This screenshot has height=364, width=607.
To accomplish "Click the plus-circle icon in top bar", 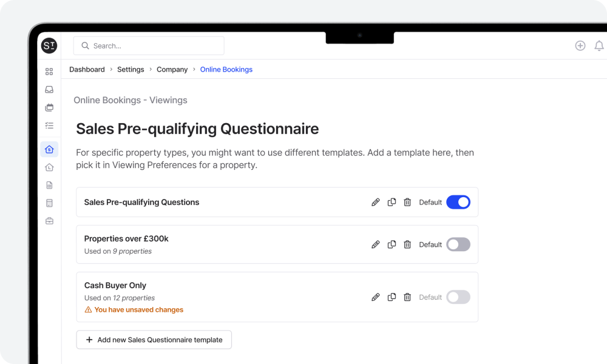I will click(x=580, y=45).
